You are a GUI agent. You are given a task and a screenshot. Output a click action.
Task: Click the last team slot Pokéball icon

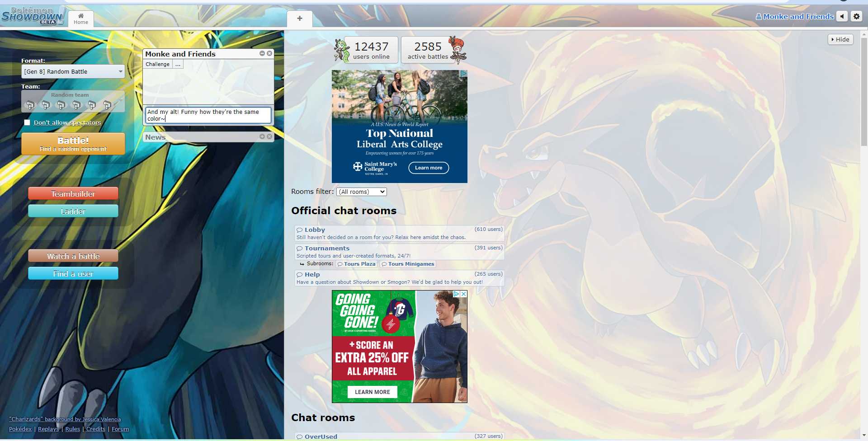107,105
